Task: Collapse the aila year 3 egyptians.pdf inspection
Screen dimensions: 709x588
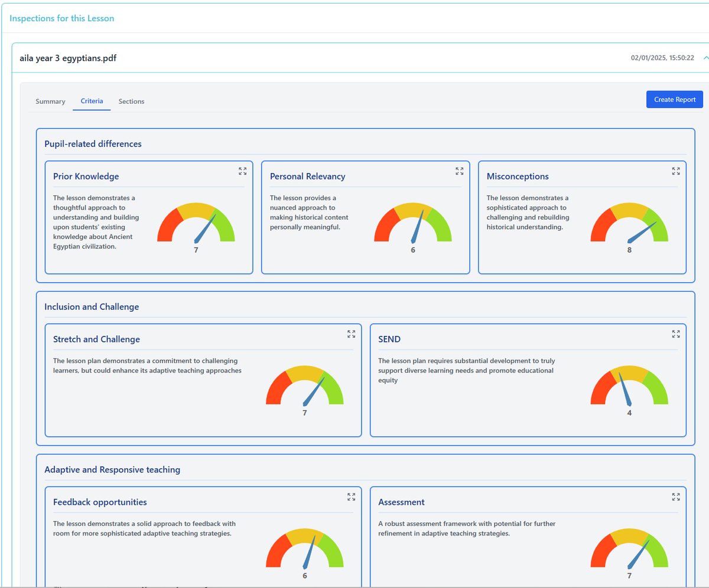Action: [x=706, y=58]
